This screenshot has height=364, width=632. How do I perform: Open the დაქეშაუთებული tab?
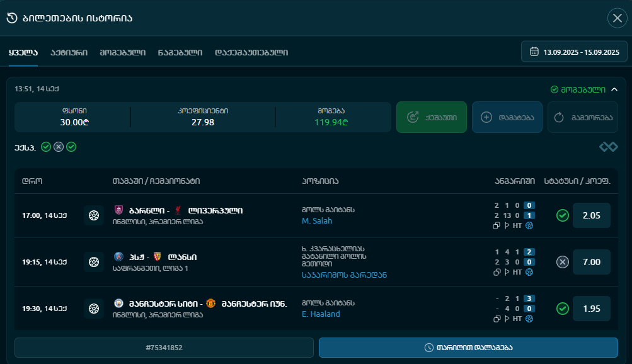click(x=251, y=52)
